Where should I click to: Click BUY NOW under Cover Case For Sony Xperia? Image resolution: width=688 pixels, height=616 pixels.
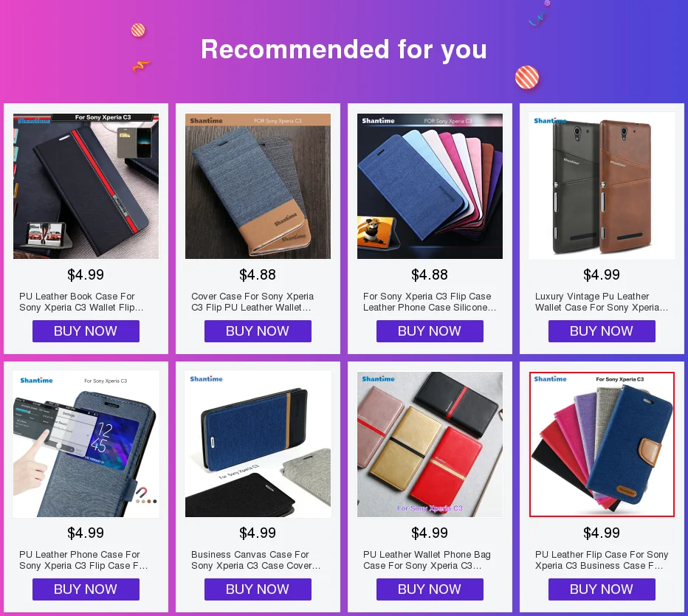(258, 331)
